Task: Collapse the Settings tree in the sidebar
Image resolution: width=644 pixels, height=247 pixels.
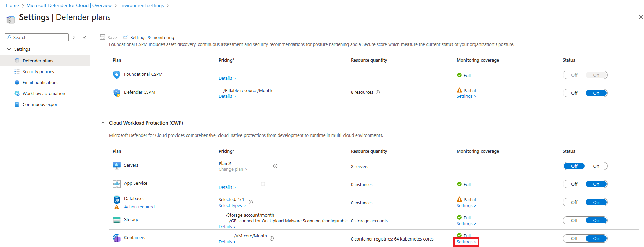Action: [x=9, y=49]
